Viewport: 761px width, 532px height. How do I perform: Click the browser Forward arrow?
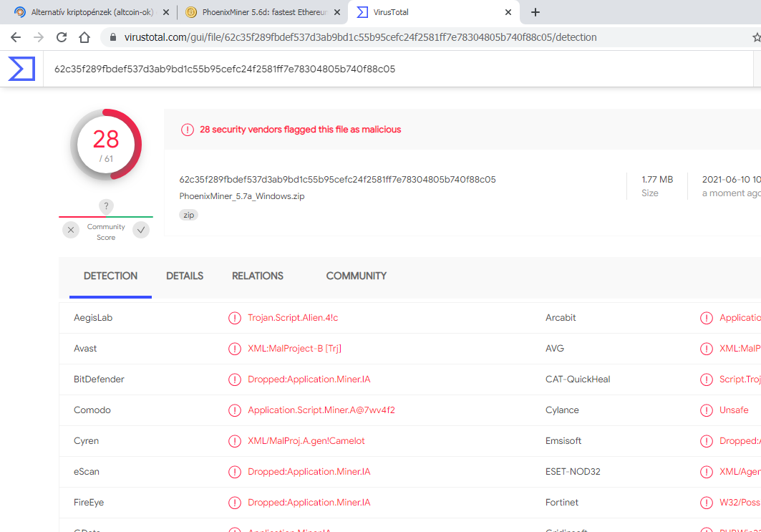[x=39, y=37]
